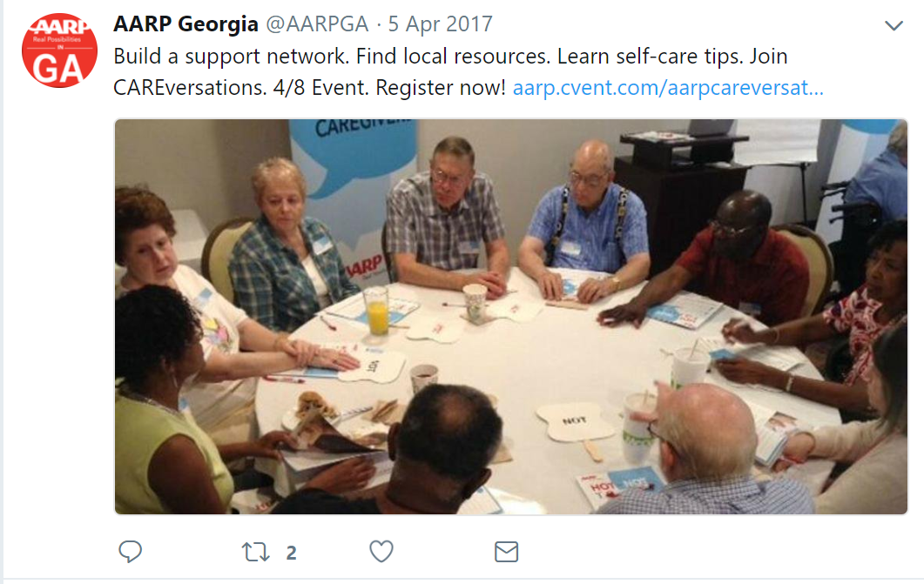
Task: Send tweet via Direct Message envelope icon
Action: coord(506,552)
